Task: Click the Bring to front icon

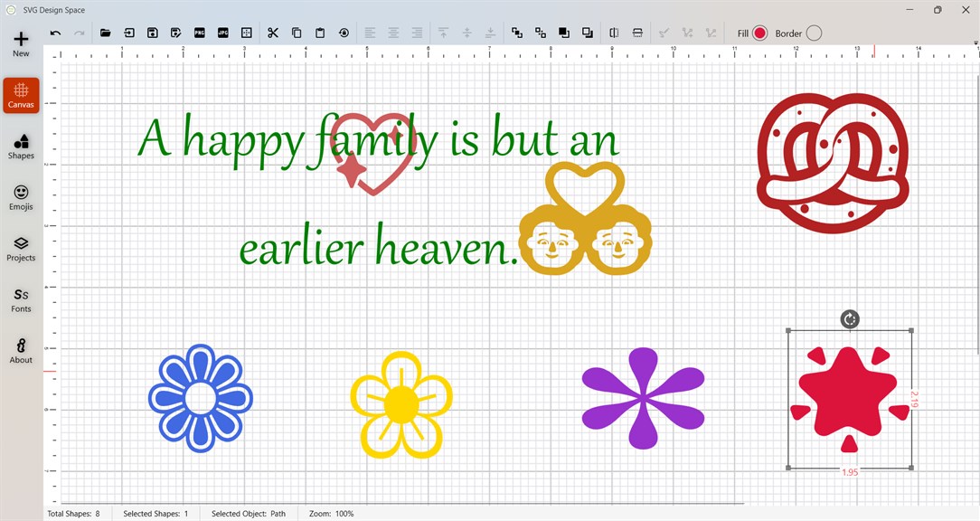Action: 564,33
